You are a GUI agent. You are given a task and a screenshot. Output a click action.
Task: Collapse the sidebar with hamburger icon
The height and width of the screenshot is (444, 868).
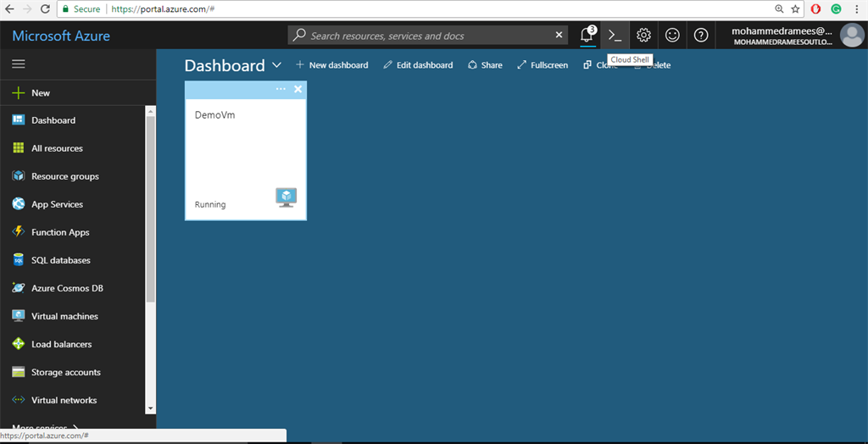point(19,64)
